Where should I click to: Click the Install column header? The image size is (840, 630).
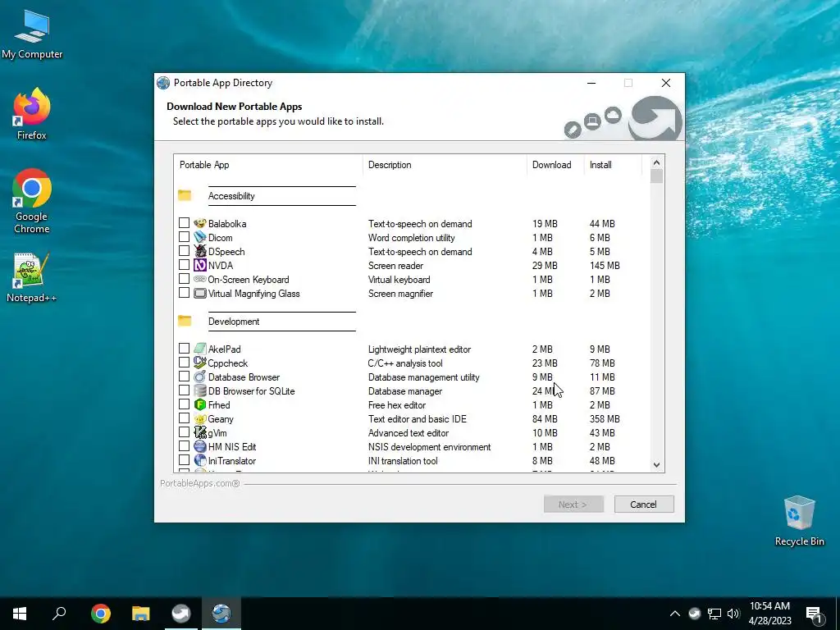613,165
